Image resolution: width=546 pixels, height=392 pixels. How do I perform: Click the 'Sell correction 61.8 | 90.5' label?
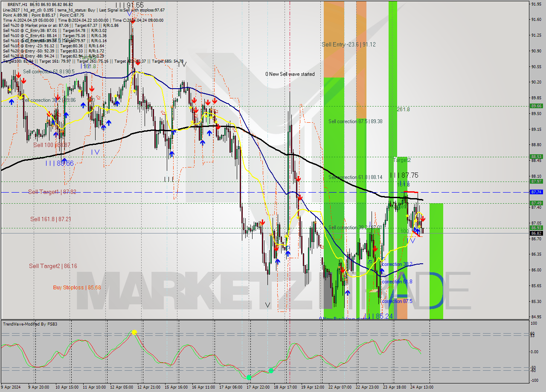[49, 72]
